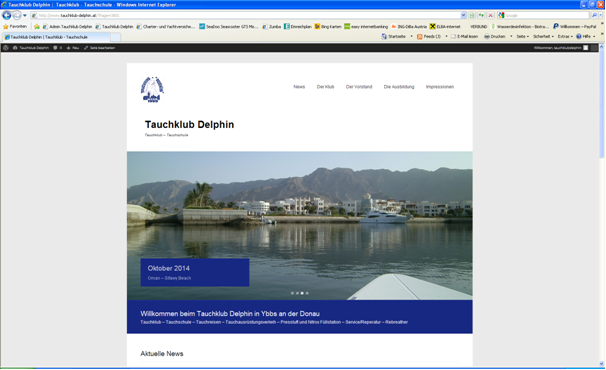Open Die Ausbildung navigation item
The height and width of the screenshot is (370, 606).
click(x=399, y=87)
